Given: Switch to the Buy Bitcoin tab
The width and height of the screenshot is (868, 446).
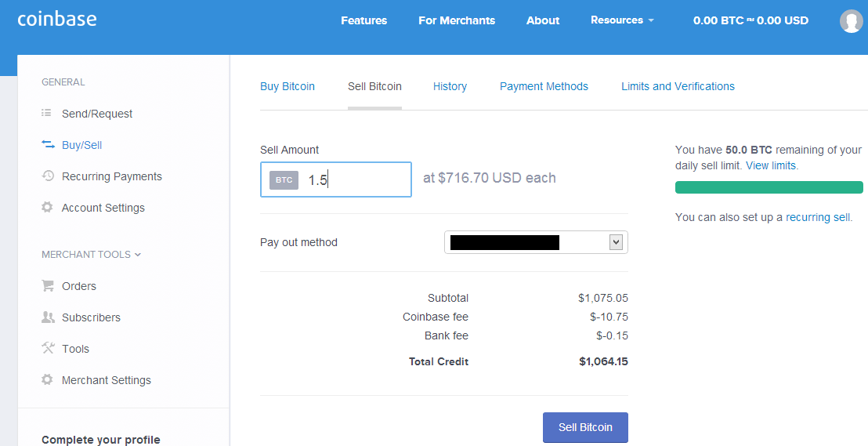Looking at the screenshot, I should coord(288,86).
